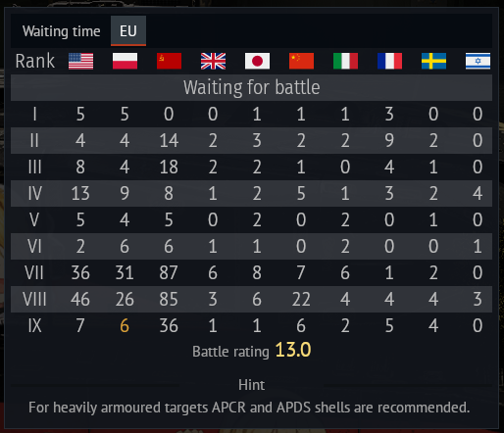
Task: Click the Israel flag icon
Action: click(478, 61)
